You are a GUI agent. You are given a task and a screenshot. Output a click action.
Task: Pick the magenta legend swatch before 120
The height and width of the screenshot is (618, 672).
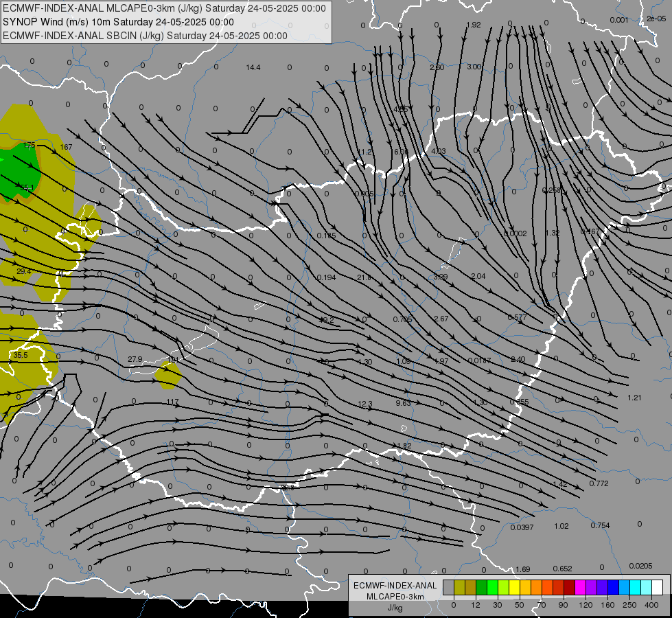(x=580, y=588)
